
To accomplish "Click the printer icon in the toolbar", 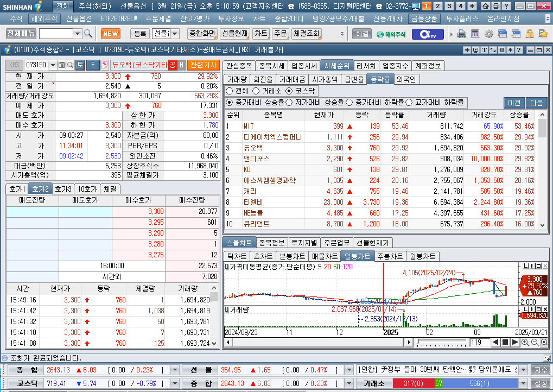I will (x=462, y=34).
